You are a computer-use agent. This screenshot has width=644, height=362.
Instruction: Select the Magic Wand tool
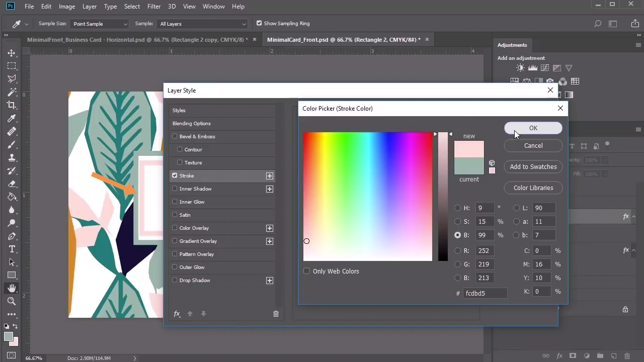click(12, 92)
